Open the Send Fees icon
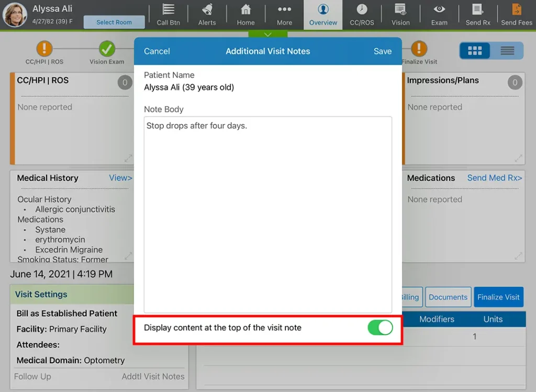The height and width of the screenshot is (392, 536). 517,15
